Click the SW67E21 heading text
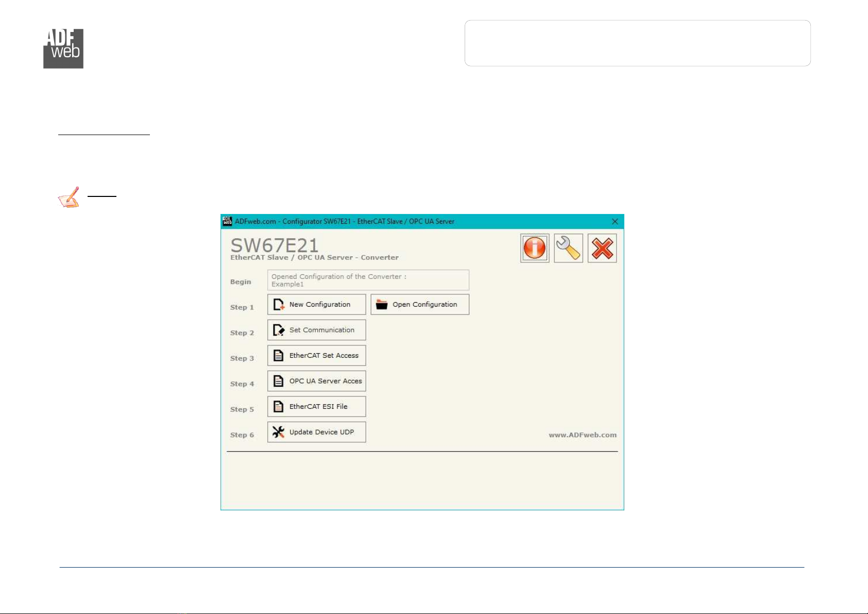The width and height of the screenshot is (868, 614). point(274,245)
